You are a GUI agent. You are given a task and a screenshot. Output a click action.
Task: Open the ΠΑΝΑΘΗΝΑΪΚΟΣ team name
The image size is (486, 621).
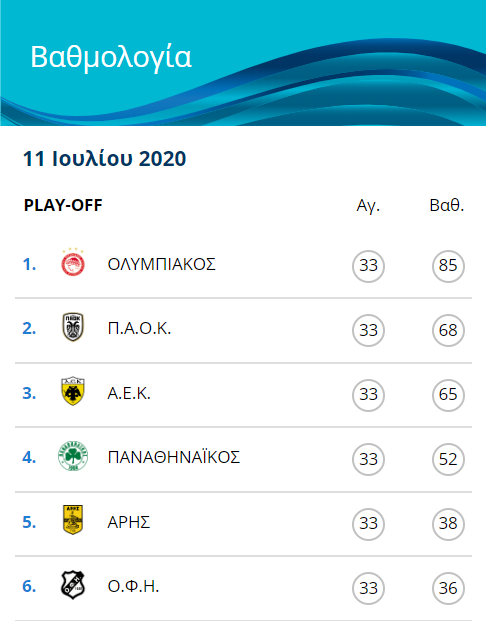[174, 457]
